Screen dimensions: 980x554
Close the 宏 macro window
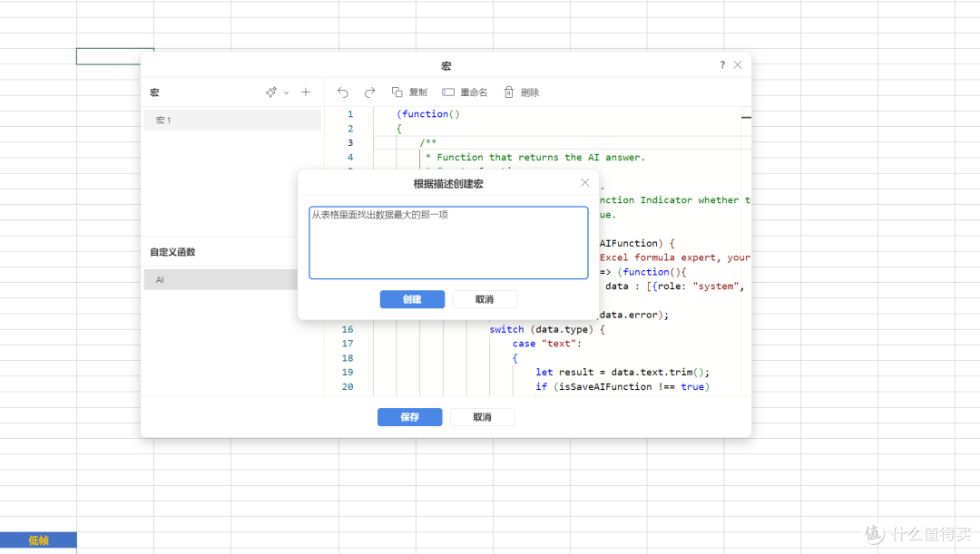point(738,65)
